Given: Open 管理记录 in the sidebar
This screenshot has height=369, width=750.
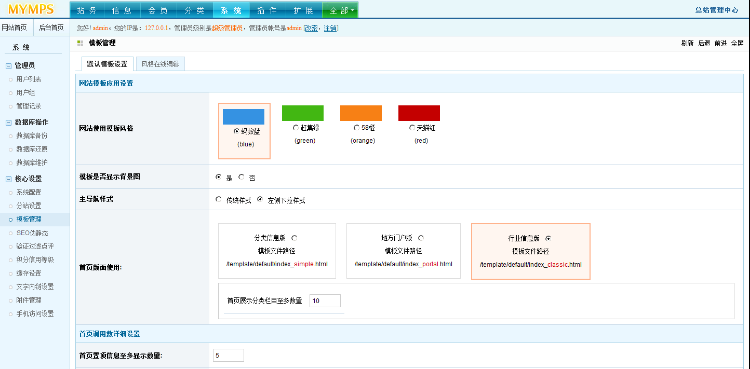Looking at the screenshot, I should coord(29,106).
